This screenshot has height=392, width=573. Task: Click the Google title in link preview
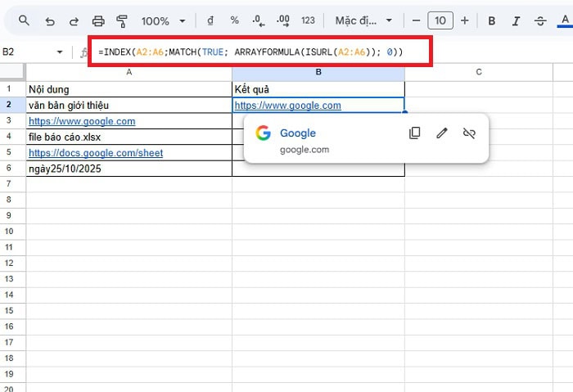(x=298, y=133)
